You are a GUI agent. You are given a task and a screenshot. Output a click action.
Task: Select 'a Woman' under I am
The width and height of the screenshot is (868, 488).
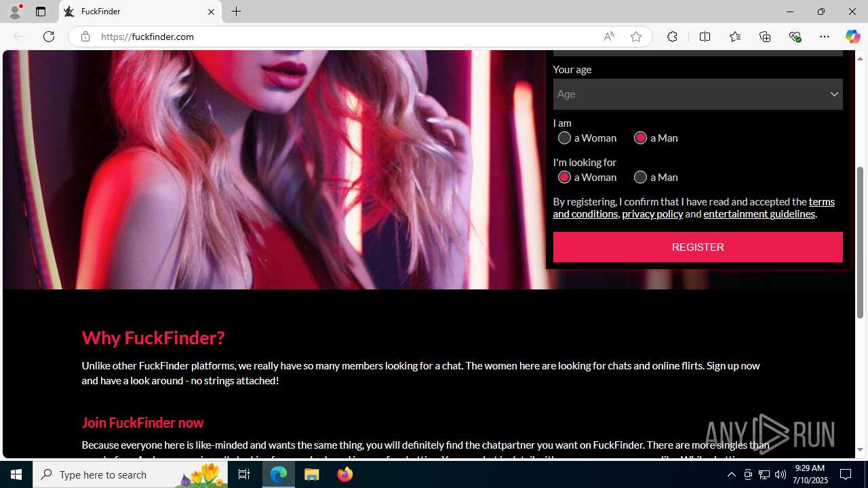[564, 138]
